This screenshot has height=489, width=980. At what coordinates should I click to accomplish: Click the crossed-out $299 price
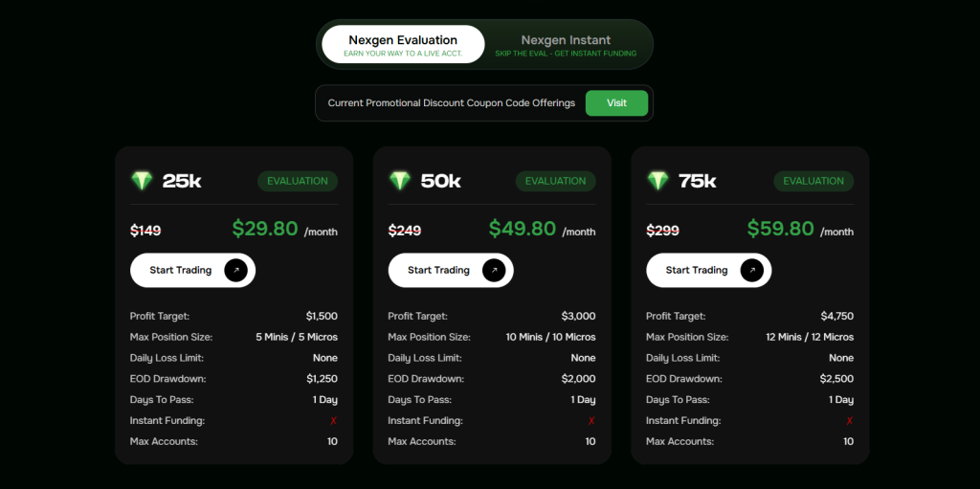point(662,231)
